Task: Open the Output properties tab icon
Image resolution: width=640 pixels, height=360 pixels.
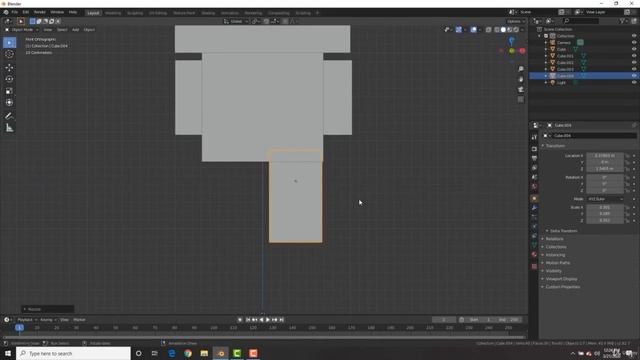Action: point(534,158)
